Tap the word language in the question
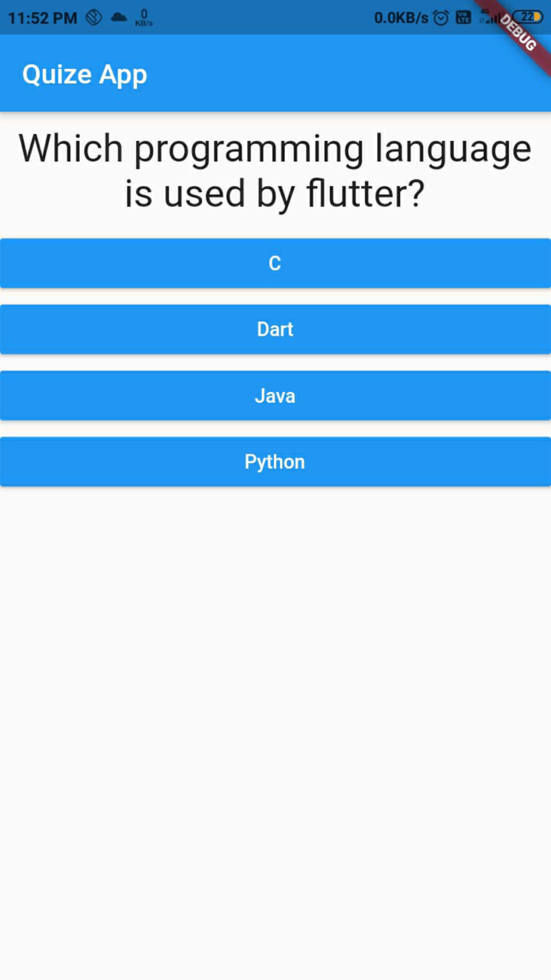The height and width of the screenshot is (980, 551). (454, 149)
